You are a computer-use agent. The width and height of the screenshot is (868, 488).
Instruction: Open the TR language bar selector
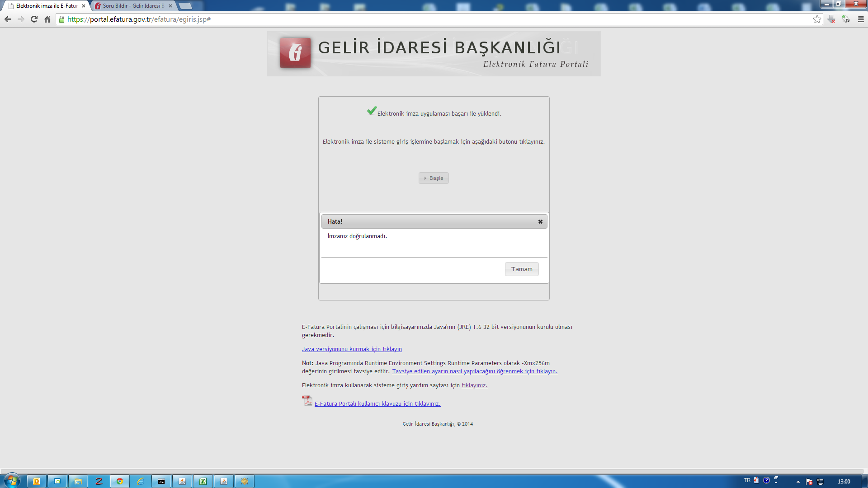[x=747, y=480]
